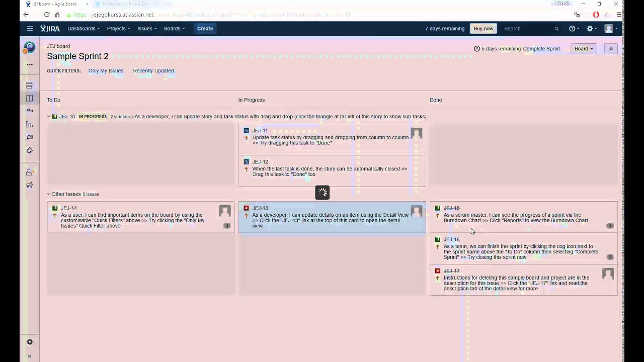Click the Opera extension icon in browser toolbar
Viewport: 644px width, 362px height.
tap(596, 15)
